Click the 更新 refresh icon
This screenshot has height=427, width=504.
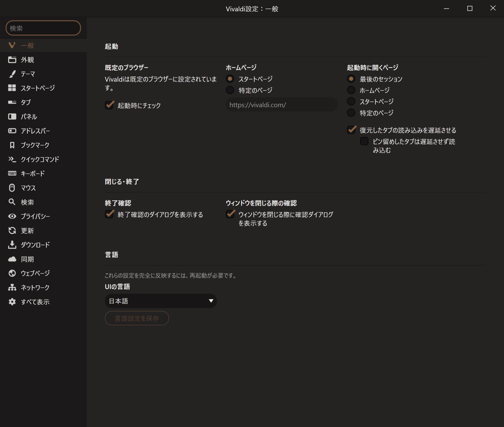pos(12,231)
